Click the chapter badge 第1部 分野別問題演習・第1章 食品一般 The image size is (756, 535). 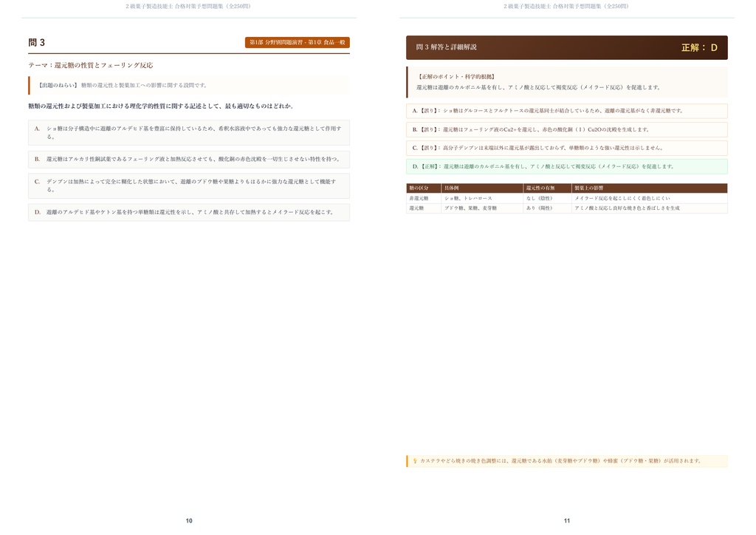click(297, 42)
